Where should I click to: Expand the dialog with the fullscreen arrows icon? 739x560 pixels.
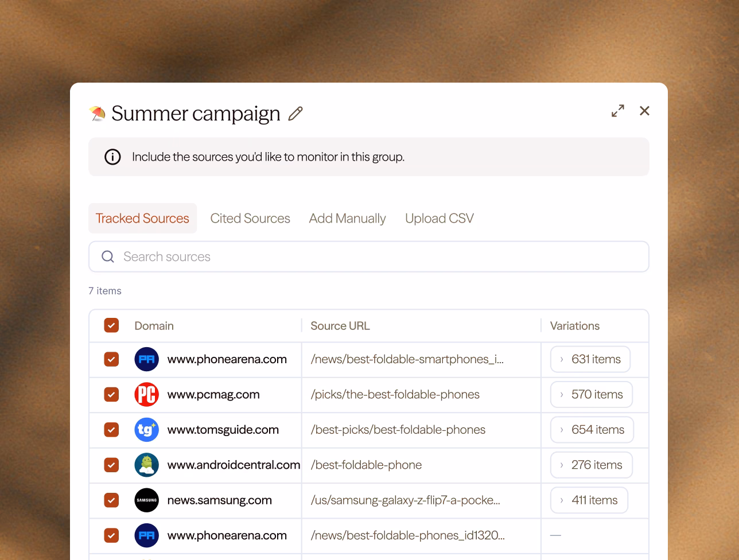618,111
